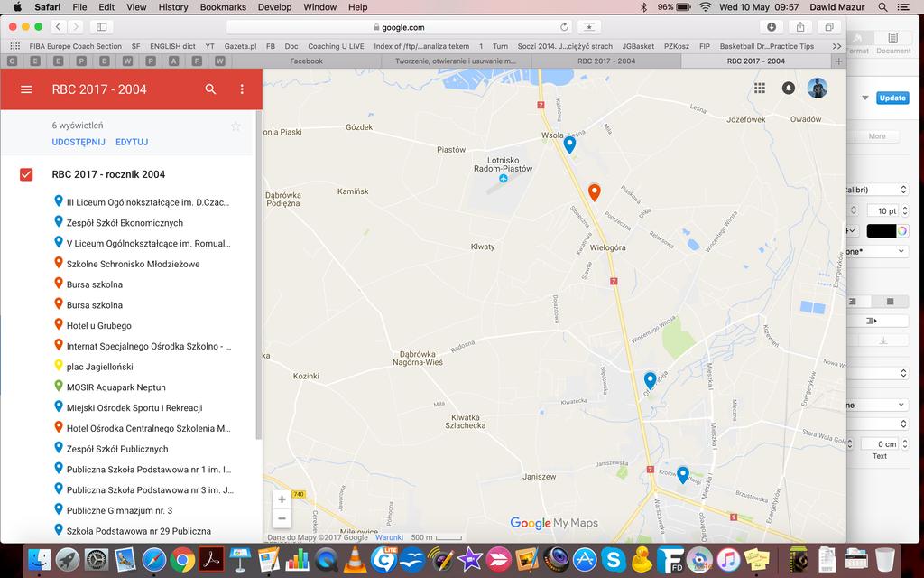Open Google notifications bell
This screenshot has height=578, width=924.
click(788, 88)
